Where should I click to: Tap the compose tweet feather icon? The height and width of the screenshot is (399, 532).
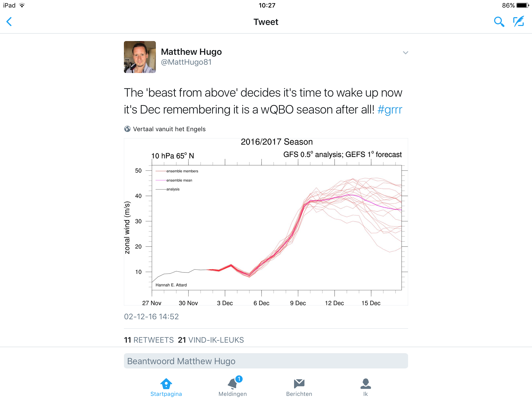(x=519, y=22)
